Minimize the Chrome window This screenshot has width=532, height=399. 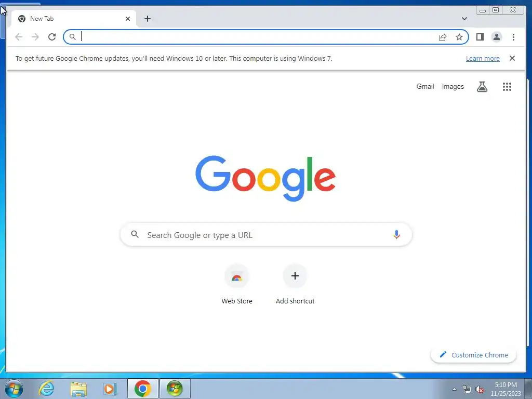(483, 10)
